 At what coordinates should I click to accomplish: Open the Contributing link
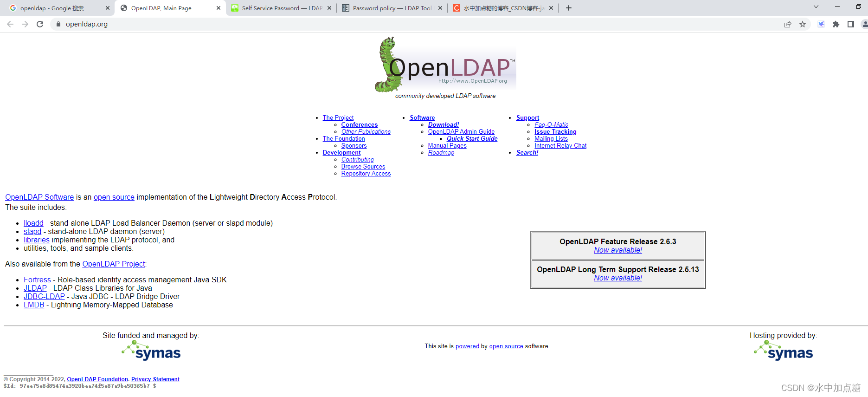pos(357,160)
